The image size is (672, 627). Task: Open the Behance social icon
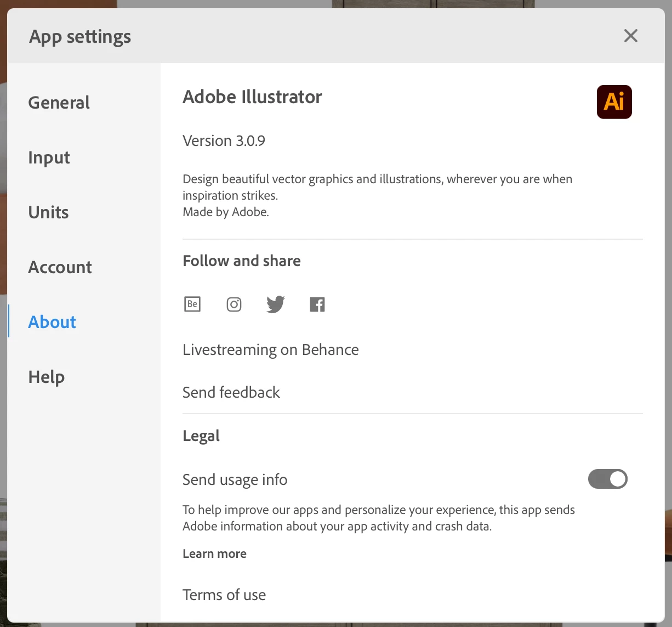(x=192, y=304)
